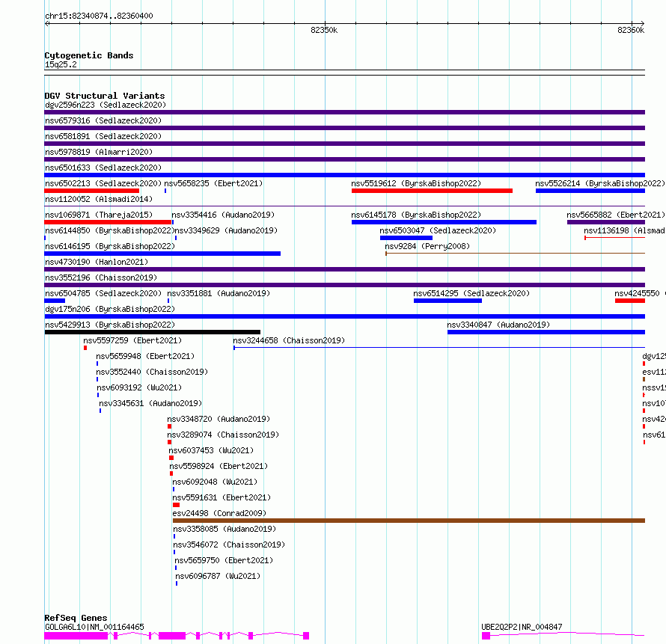Screen dimensions: 666x644
Task: Click the nsv3552196 (Chaisson2019) label
Action: (x=101, y=277)
